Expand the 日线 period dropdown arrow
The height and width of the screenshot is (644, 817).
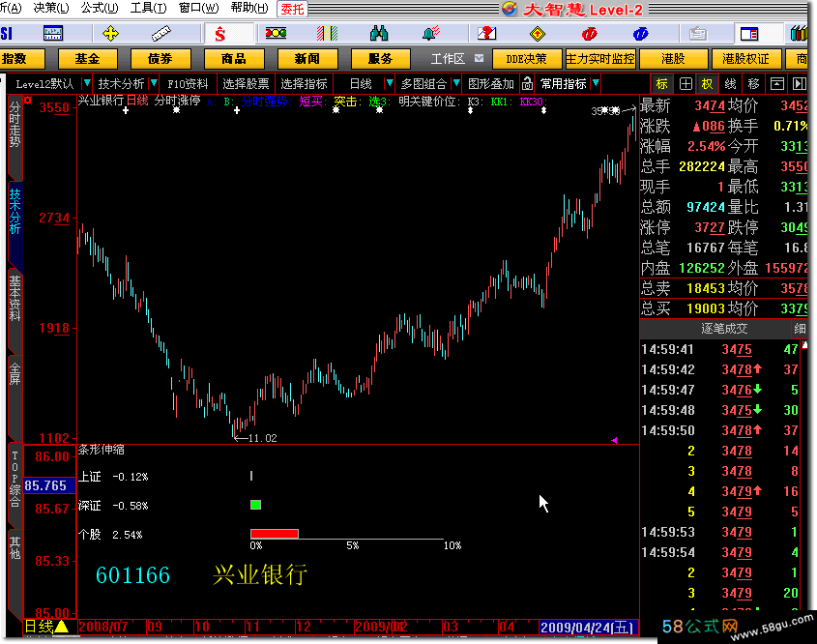389,83
